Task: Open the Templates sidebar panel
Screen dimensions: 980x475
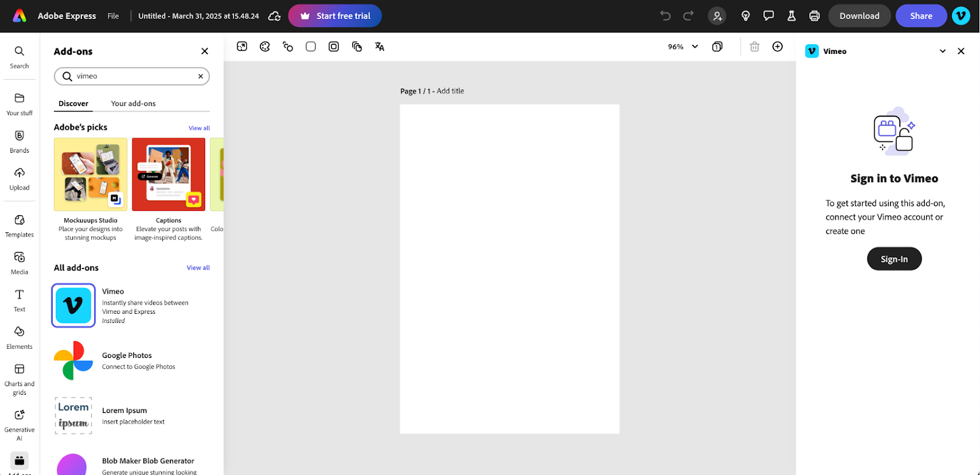Action: [20, 226]
